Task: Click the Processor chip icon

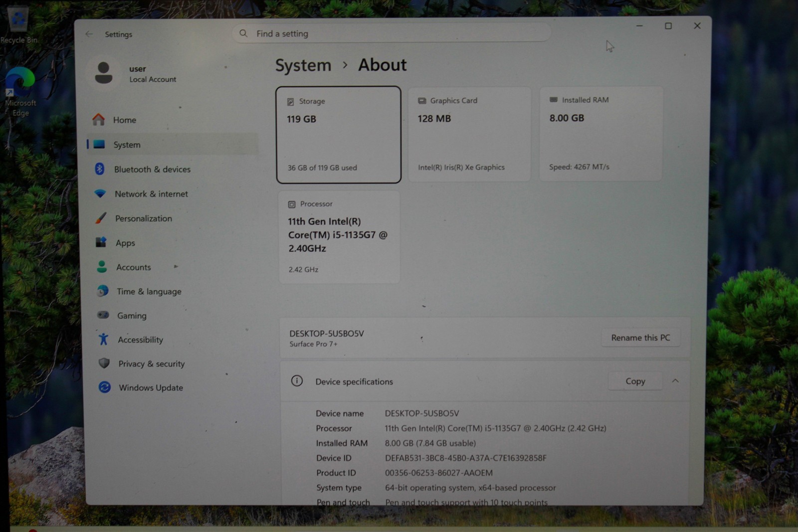Action: point(292,204)
